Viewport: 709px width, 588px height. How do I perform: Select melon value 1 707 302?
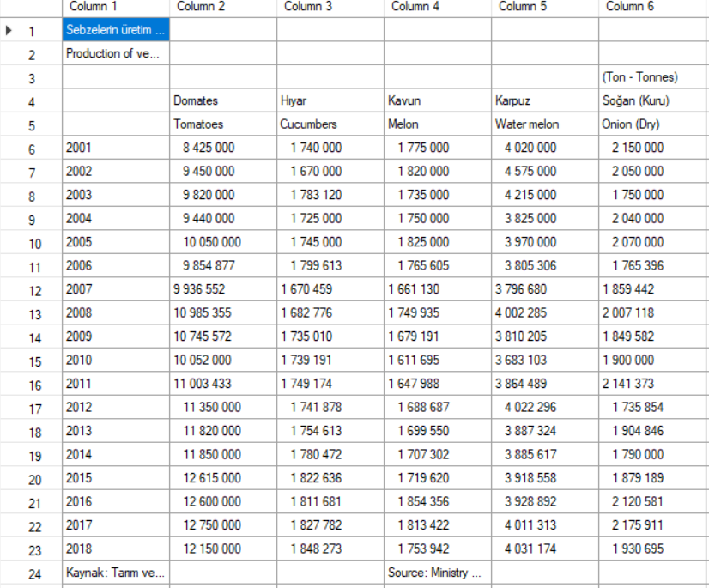click(437, 454)
